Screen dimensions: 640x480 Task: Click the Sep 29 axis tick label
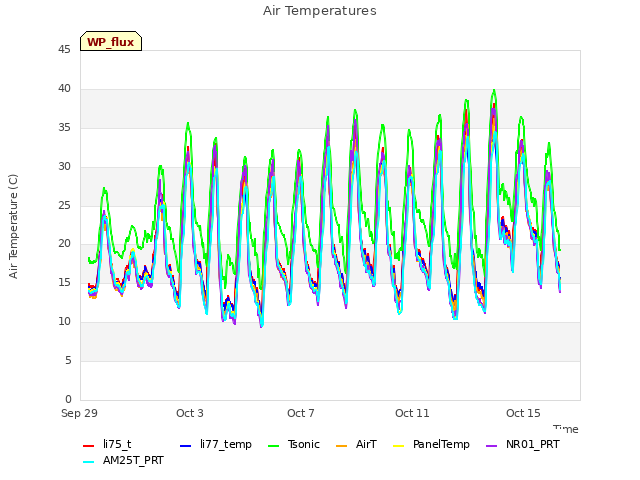click(80, 413)
